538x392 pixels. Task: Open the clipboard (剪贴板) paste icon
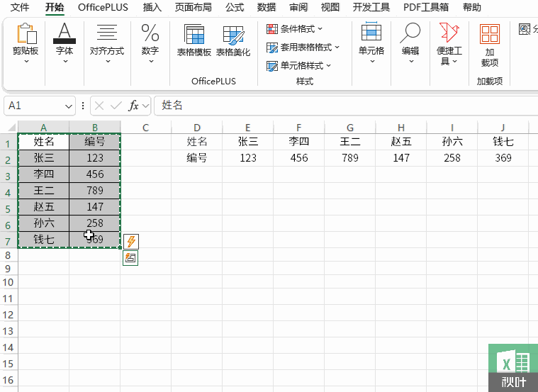(26, 35)
